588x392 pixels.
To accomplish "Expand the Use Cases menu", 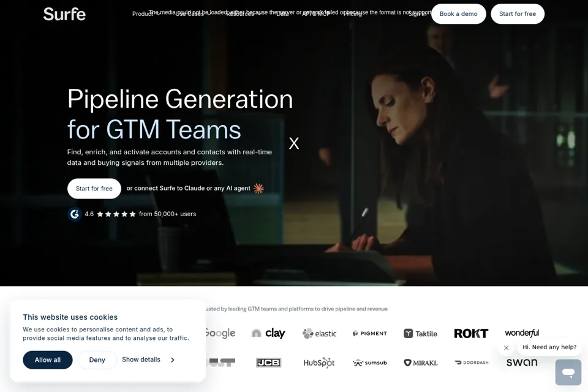I will pyautogui.click(x=192, y=14).
